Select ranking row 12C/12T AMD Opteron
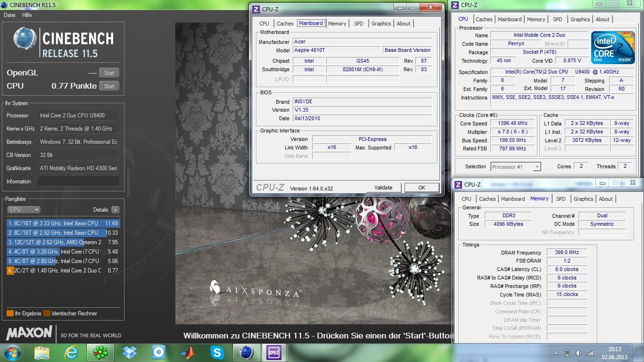Image resolution: width=644 pixels, height=362 pixels. 63,242
